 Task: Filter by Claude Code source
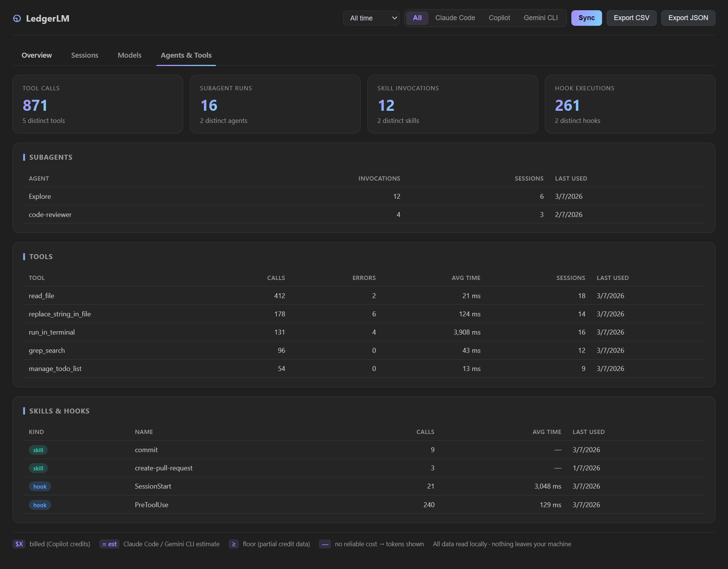(455, 18)
